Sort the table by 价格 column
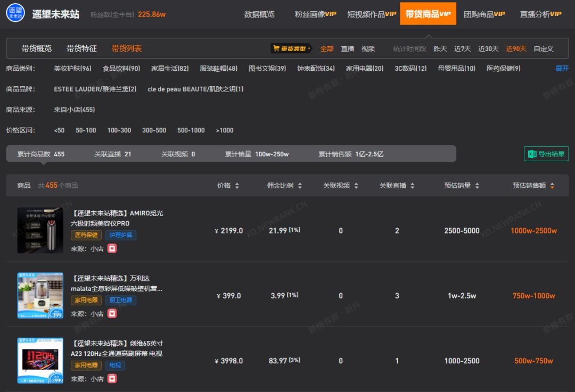575x392 pixels. tap(237, 186)
